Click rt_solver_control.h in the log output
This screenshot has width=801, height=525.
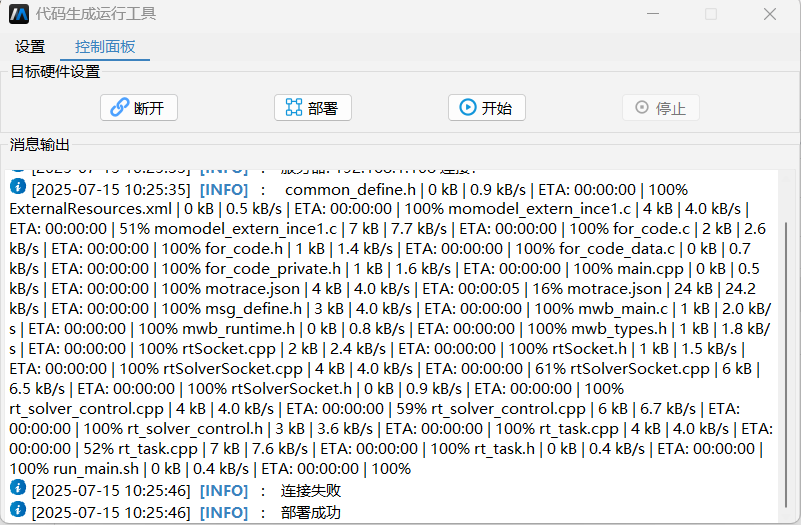(194, 429)
